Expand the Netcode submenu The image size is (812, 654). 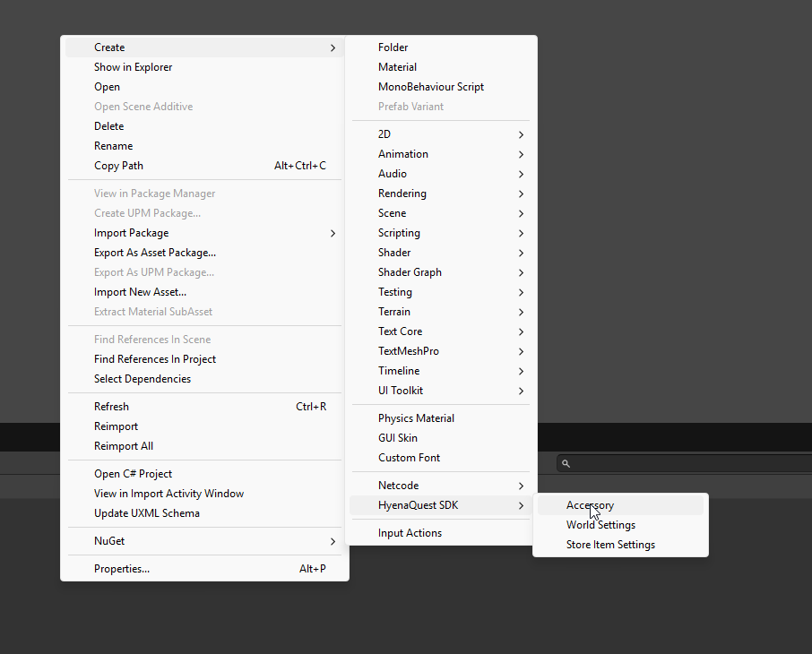(441, 486)
